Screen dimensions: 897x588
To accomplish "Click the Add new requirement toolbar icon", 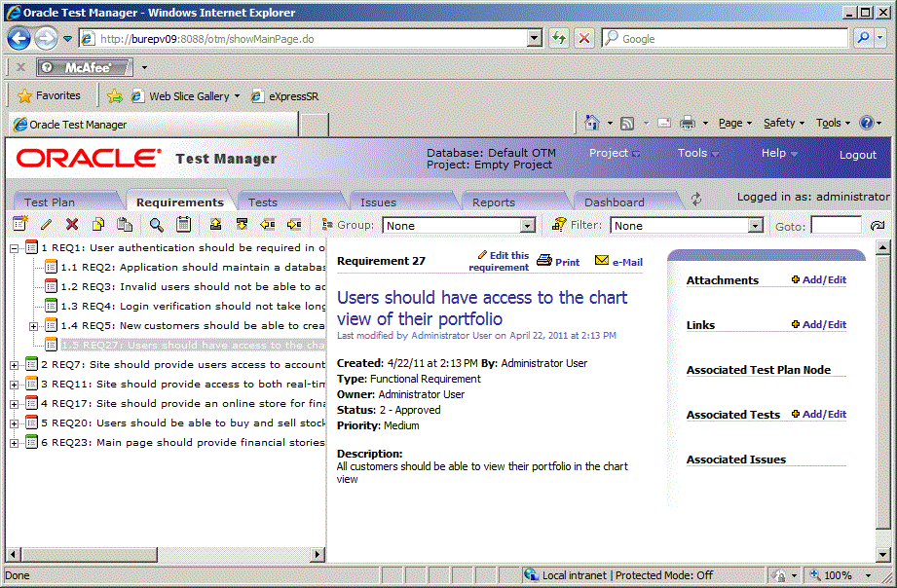I will [x=20, y=224].
